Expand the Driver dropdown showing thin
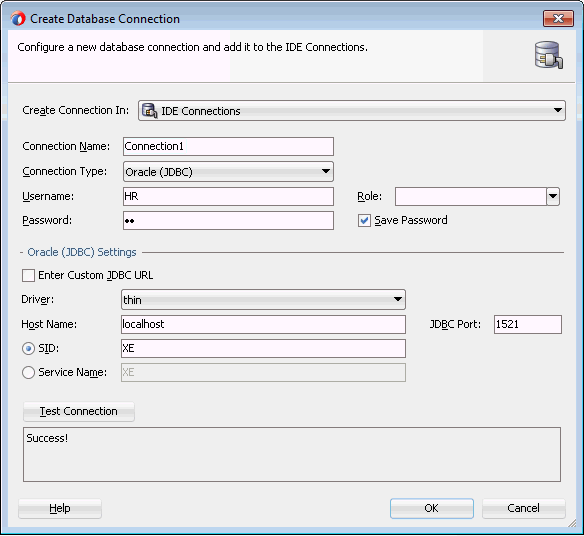This screenshot has width=584, height=536. coord(263,299)
